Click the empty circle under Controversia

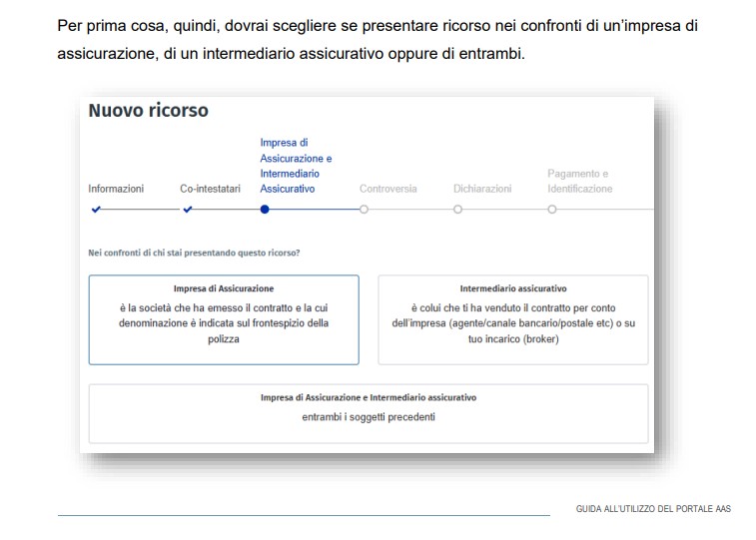[364, 210]
